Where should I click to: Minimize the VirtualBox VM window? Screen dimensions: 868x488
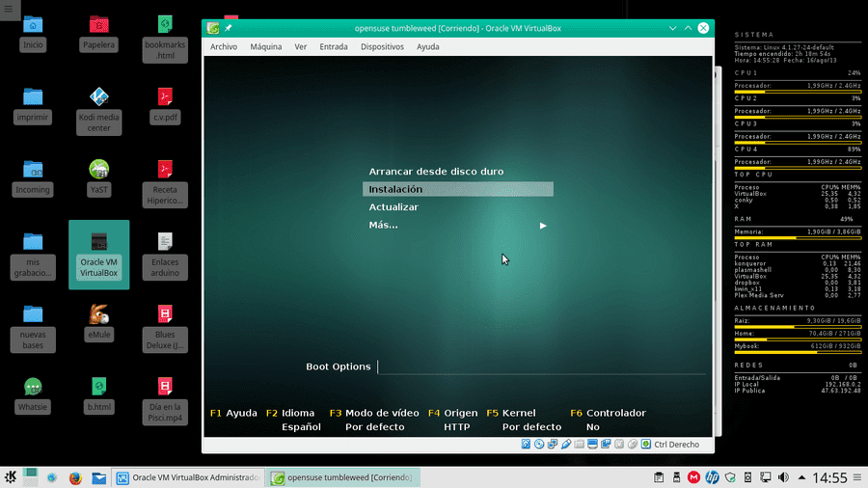point(672,28)
